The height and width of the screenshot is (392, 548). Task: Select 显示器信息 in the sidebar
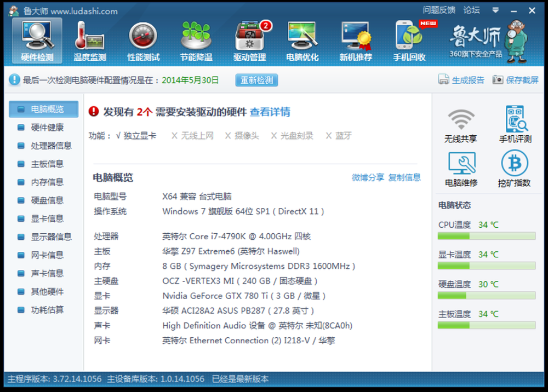(44, 237)
